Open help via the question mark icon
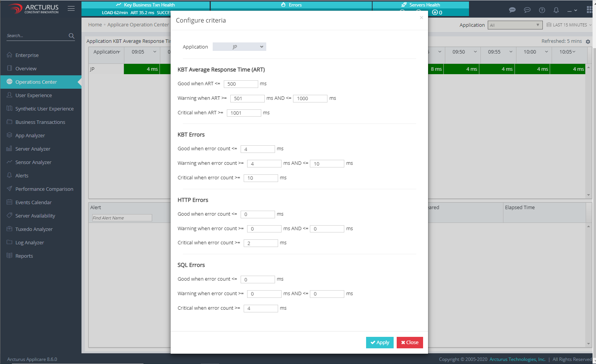This screenshot has height=364, width=596. point(542,10)
